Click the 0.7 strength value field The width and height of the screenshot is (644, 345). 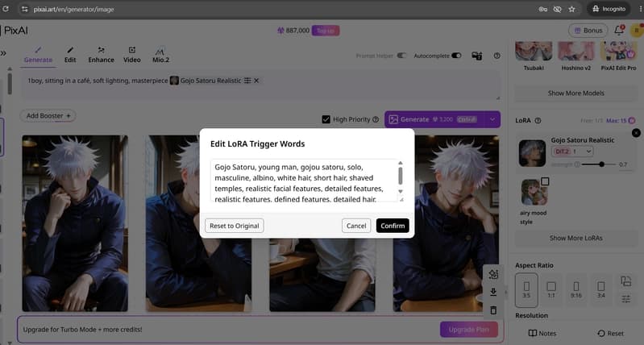623,164
